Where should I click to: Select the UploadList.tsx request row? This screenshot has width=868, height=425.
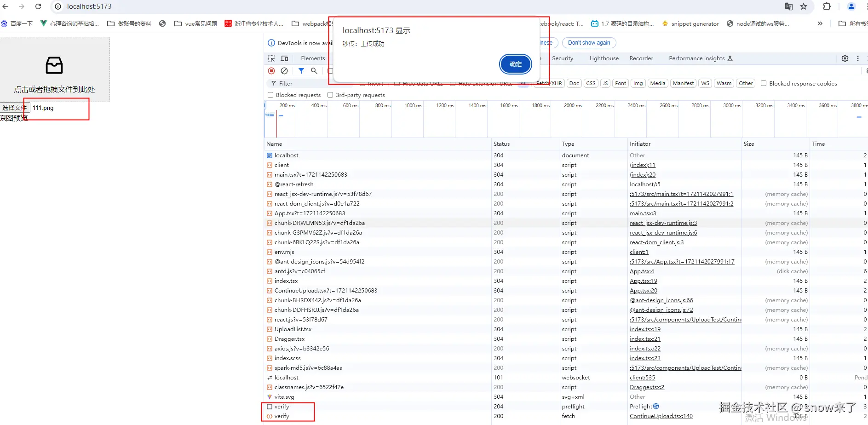pos(566,329)
